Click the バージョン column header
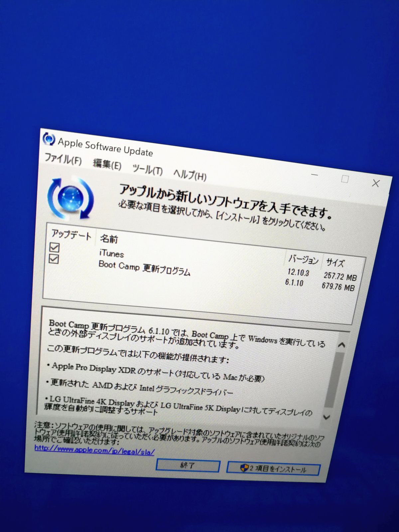Image resolution: width=399 pixels, height=532 pixels. point(303,260)
